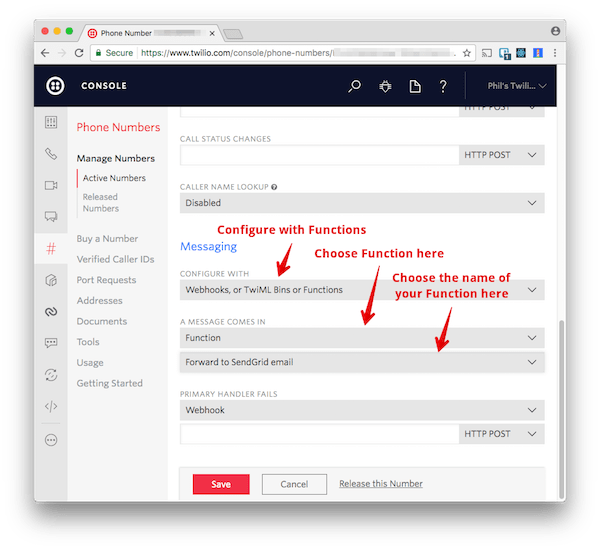Open Addresses menu item
This screenshot has height=550, width=600.
[x=99, y=301]
